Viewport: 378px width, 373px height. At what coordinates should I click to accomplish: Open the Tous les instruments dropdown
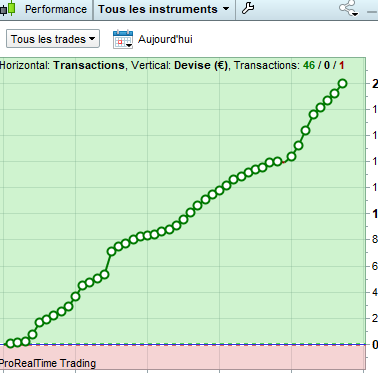pyautogui.click(x=164, y=9)
